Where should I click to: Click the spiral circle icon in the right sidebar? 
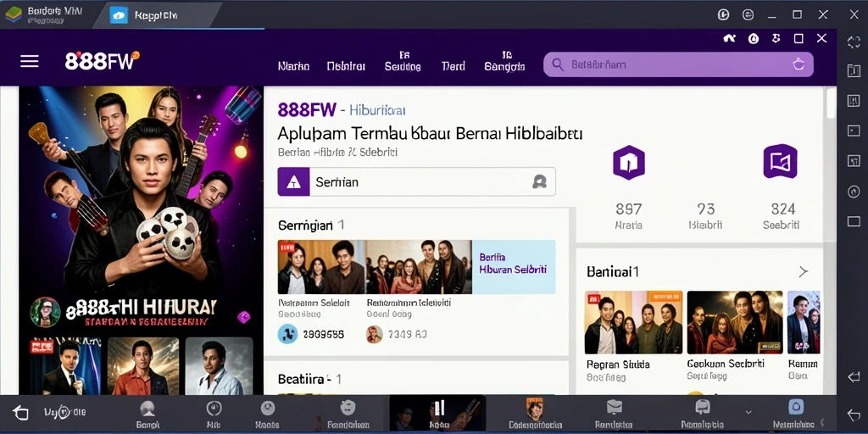[854, 192]
